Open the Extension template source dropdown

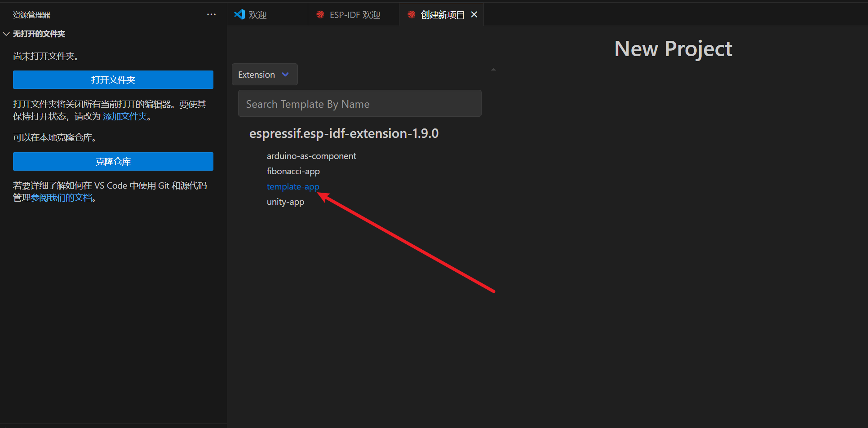point(265,75)
